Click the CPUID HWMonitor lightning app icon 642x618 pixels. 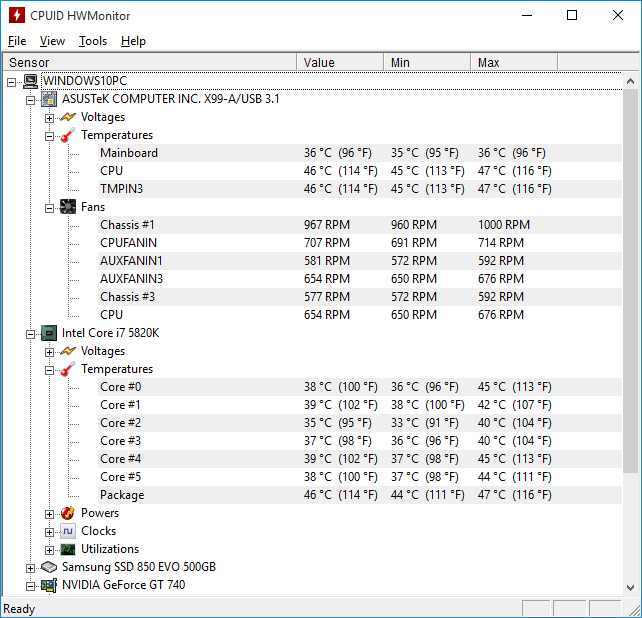17,15
